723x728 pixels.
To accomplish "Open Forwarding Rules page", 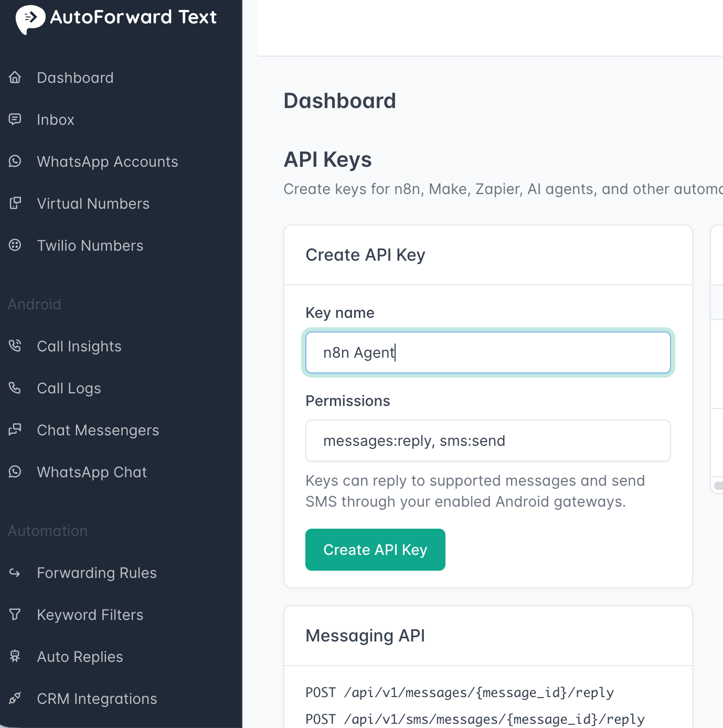I will point(97,573).
